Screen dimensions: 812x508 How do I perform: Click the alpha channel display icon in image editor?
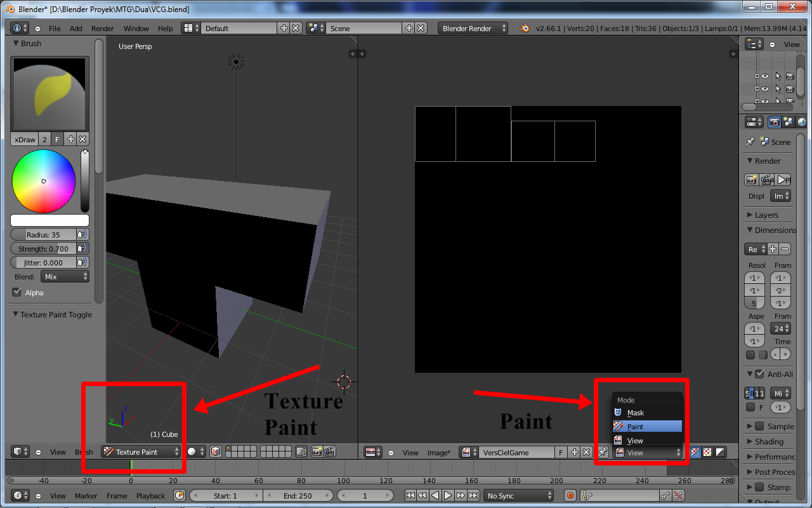(720, 451)
